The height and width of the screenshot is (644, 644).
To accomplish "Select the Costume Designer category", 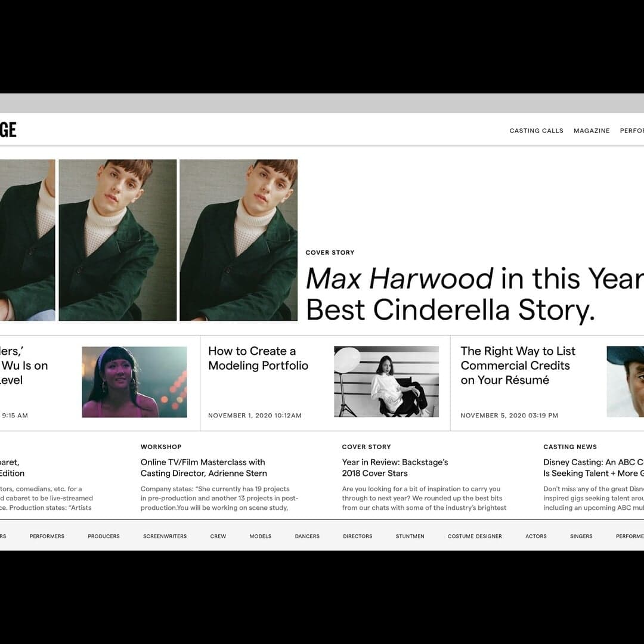I will [475, 536].
